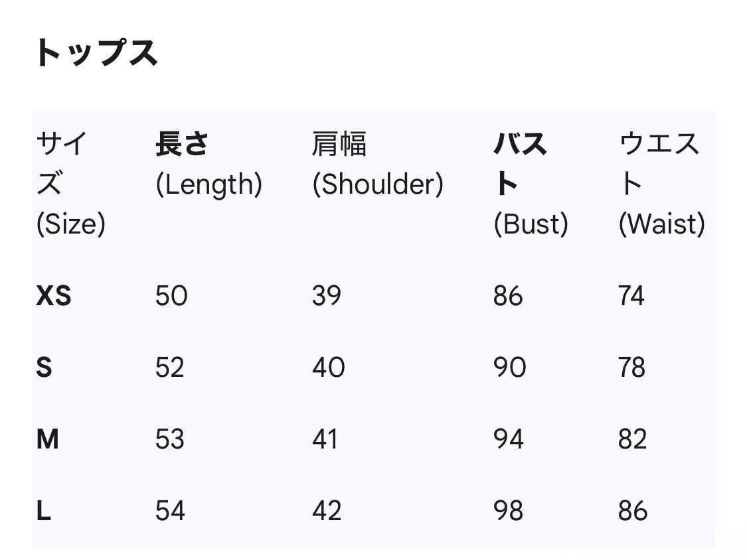The image size is (747, 560).
Task: Select the M waist value 82
Action: 632,439
